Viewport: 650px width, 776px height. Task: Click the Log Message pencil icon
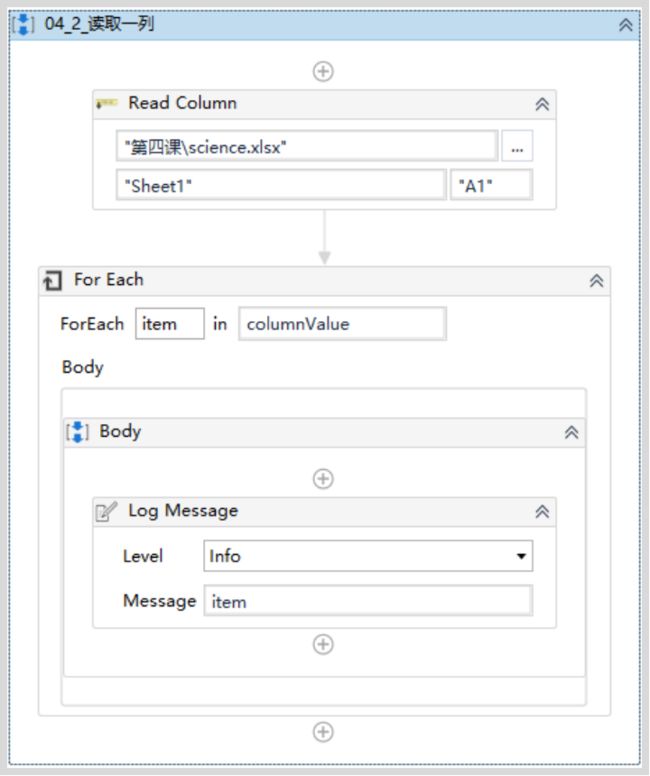pos(106,512)
